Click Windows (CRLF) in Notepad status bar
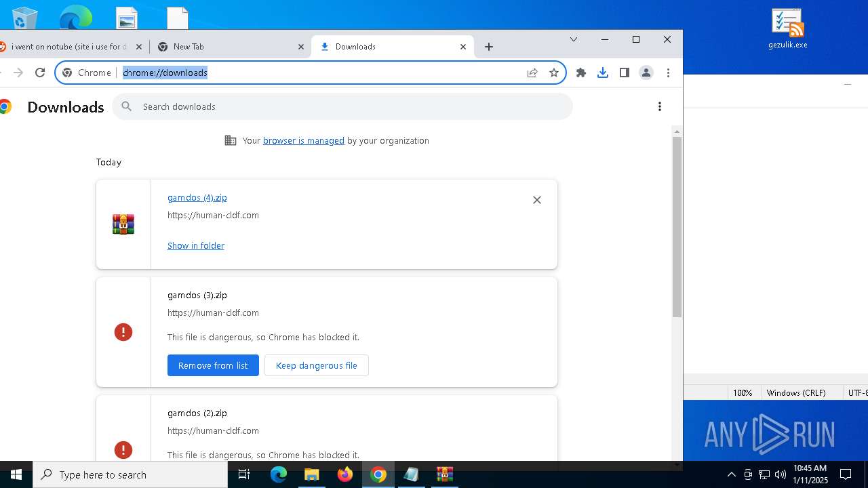 click(796, 393)
